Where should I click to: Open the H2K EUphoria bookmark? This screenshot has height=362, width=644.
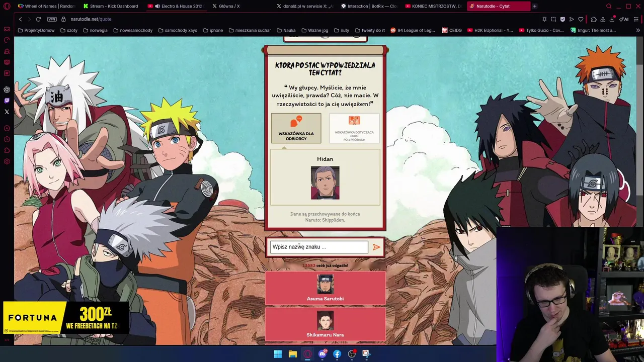click(x=490, y=30)
